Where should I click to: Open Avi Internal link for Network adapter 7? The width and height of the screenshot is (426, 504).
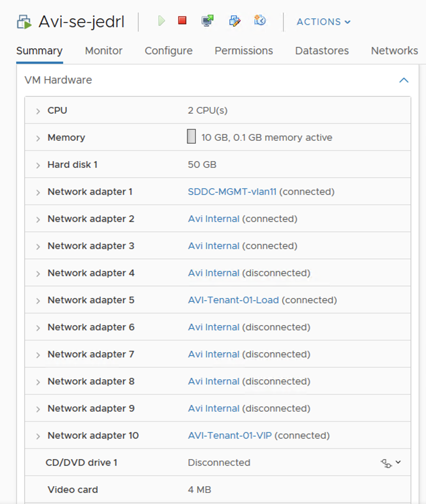(214, 354)
